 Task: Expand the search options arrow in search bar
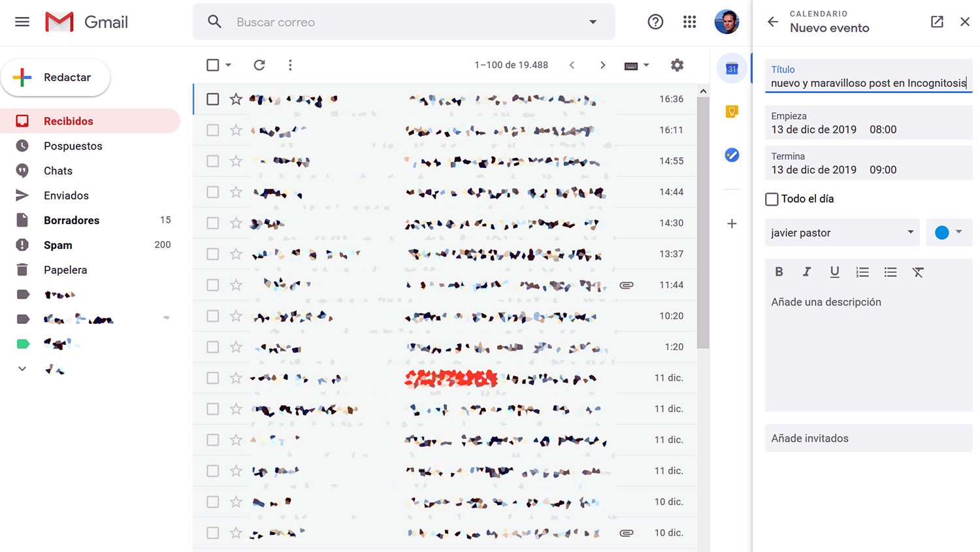593,22
